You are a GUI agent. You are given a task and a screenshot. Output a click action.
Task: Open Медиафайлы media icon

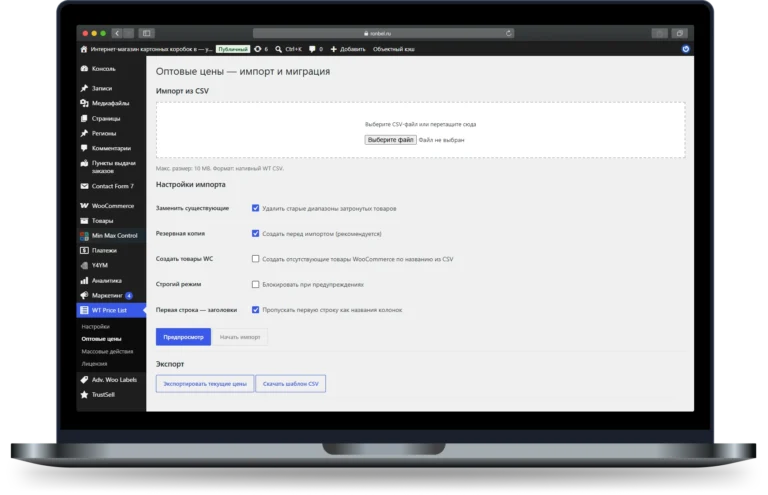84,103
